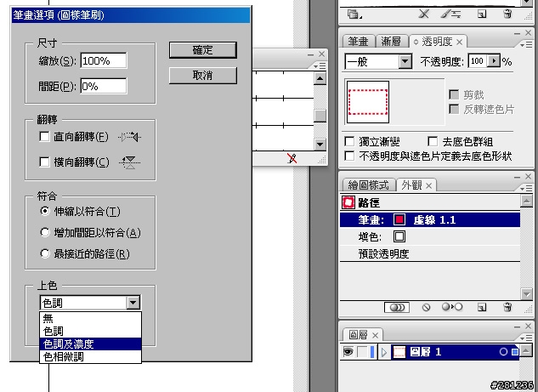Viewport: 538px width, 392px height.
Task: Click Delete Selected Item trash in Appearance panel
Action: click(x=507, y=307)
